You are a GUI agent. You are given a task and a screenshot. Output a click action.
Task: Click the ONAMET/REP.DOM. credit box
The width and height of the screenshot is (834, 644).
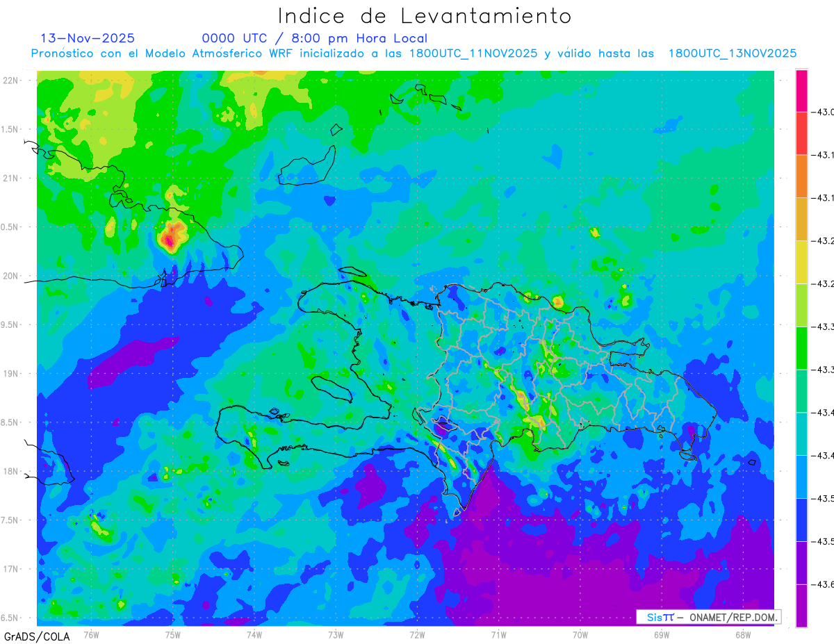[x=708, y=617]
